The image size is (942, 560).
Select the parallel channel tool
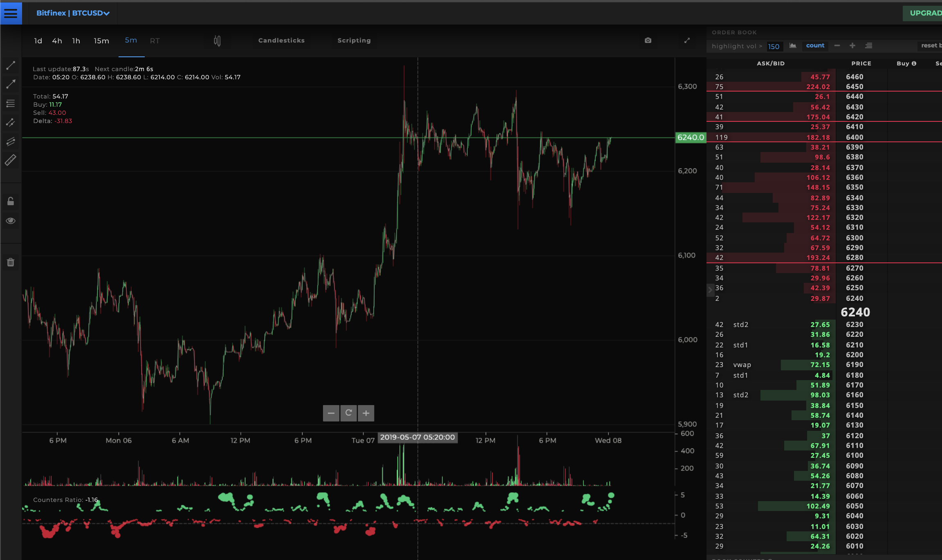click(x=11, y=141)
